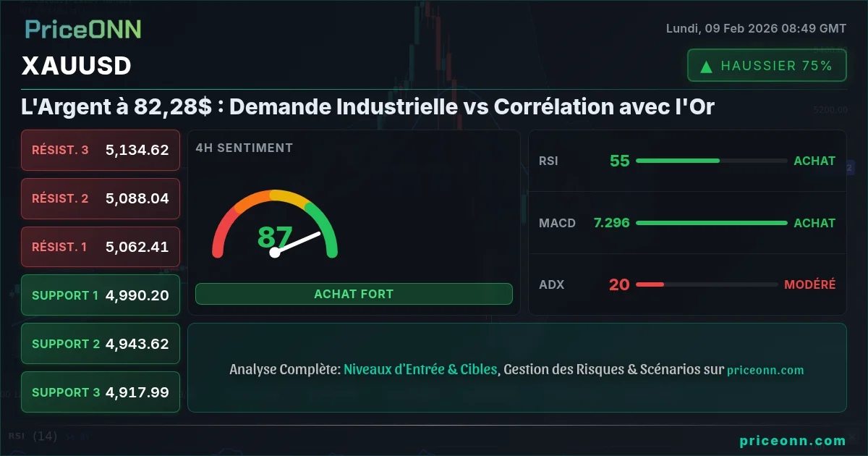Open the priceonn.com link in the analysis banner
Screen dimensions: 868x456
pyautogui.click(x=765, y=370)
